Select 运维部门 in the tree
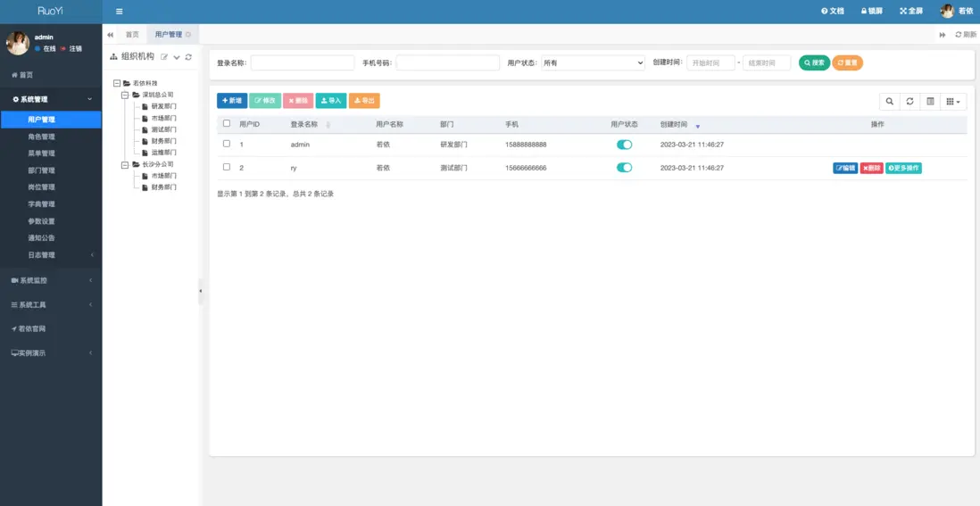The height and width of the screenshot is (506, 980). (163, 153)
